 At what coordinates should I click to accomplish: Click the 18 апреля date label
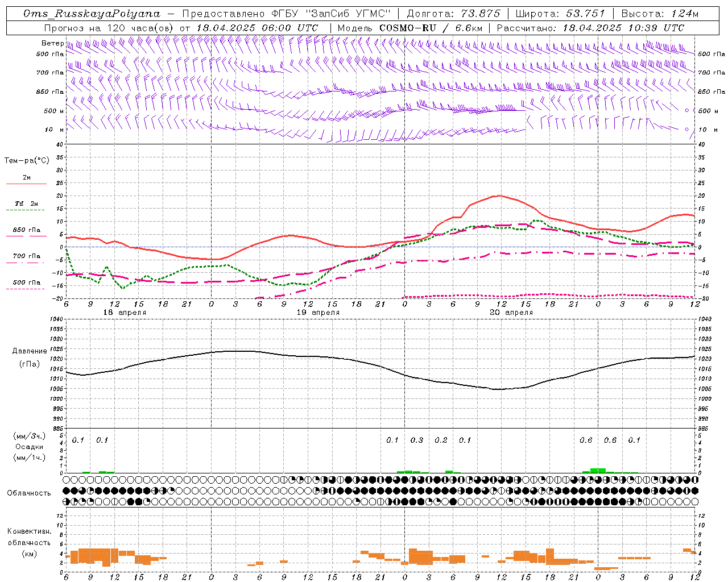click(x=125, y=313)
